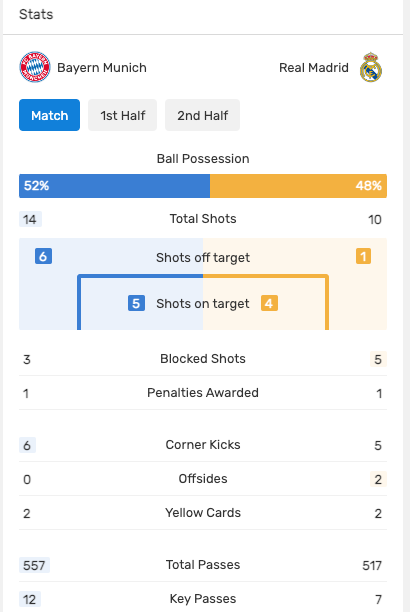Image resolution: width=410 pixels, height=612 pixels.
Task: Click the blue 5 shots on target badge
Action: (x=136, y=303)
